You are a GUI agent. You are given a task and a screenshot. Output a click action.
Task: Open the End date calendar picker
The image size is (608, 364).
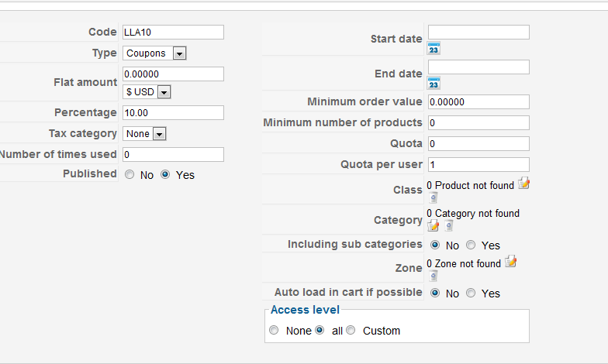pos(434,84)
